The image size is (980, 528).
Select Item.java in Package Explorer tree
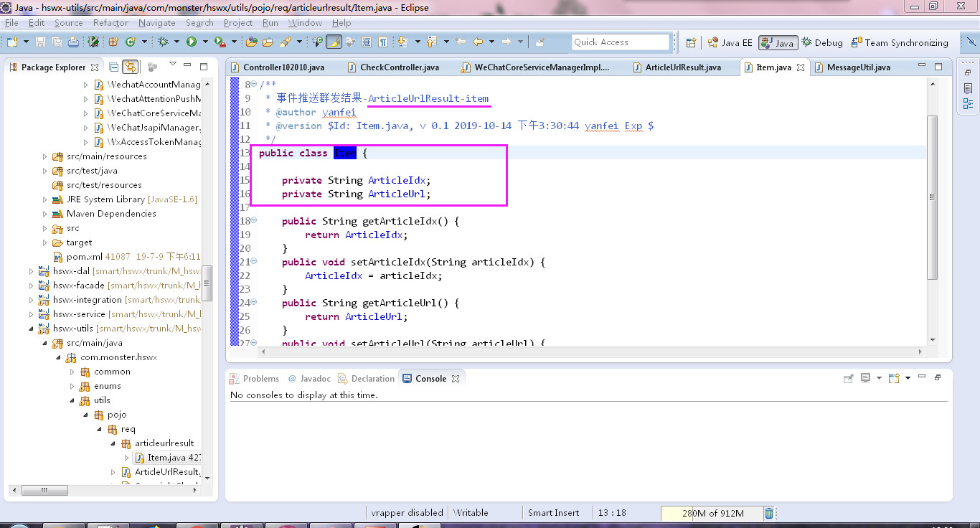point(167,458)
